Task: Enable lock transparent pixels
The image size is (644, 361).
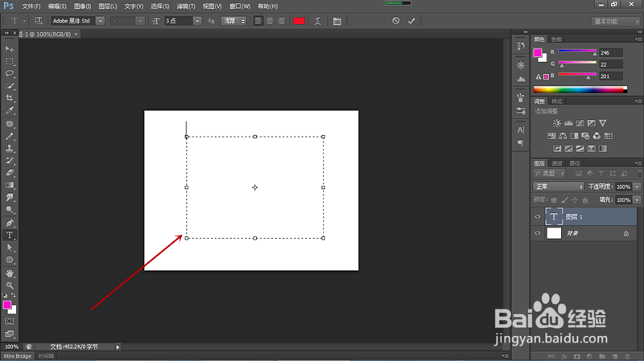Action: (x=554, y=199)
